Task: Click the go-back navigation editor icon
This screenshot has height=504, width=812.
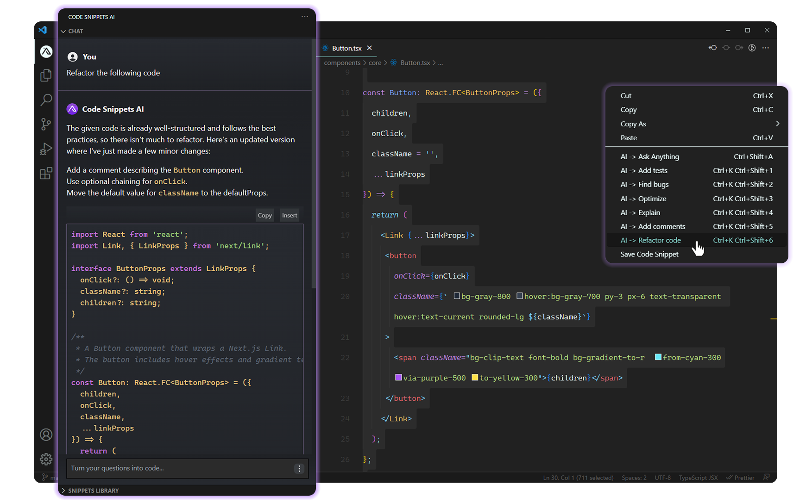Action: pos(712,48)
